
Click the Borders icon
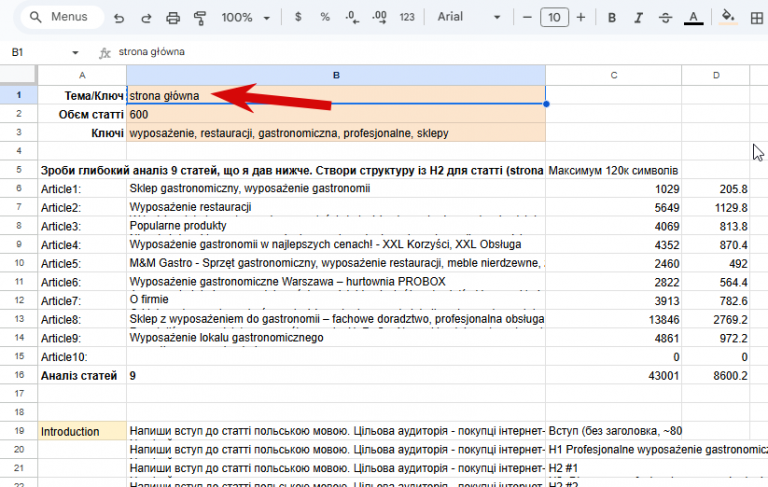pyautogui.click(x=757, y=18)
